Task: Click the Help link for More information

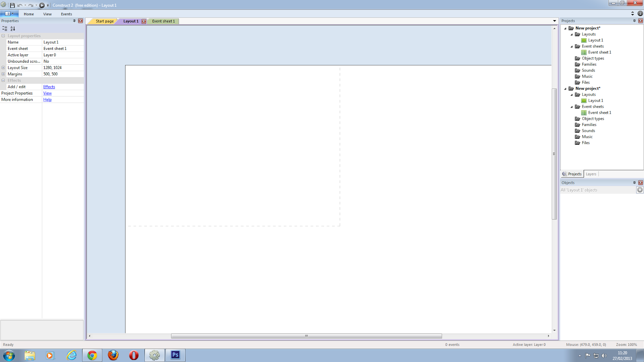Action: point(47,100)
